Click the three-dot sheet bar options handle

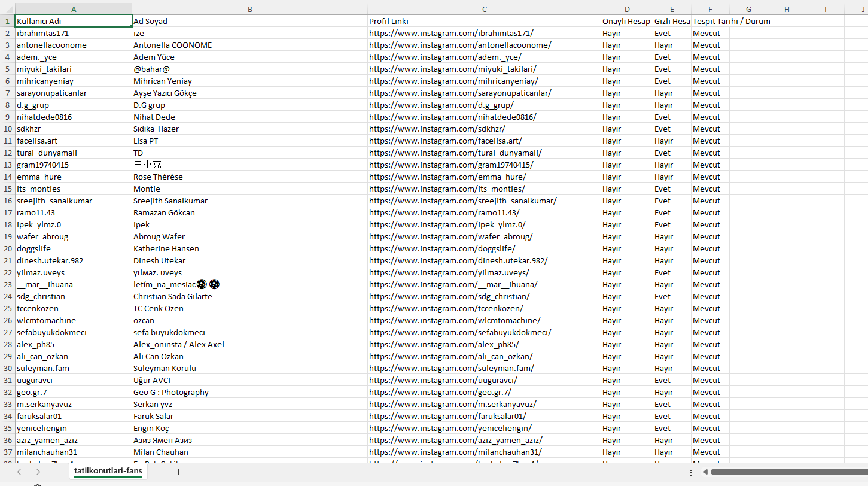click(x=691, y=472)
